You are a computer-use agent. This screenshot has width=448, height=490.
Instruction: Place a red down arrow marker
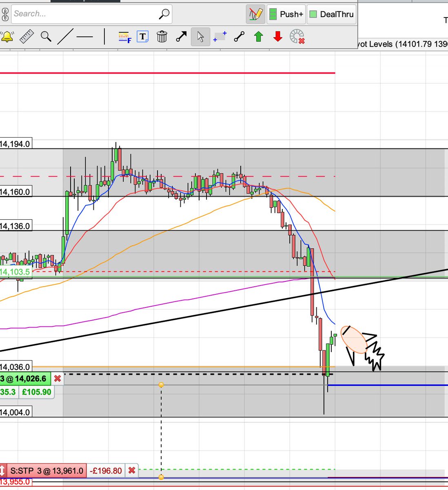278,37
